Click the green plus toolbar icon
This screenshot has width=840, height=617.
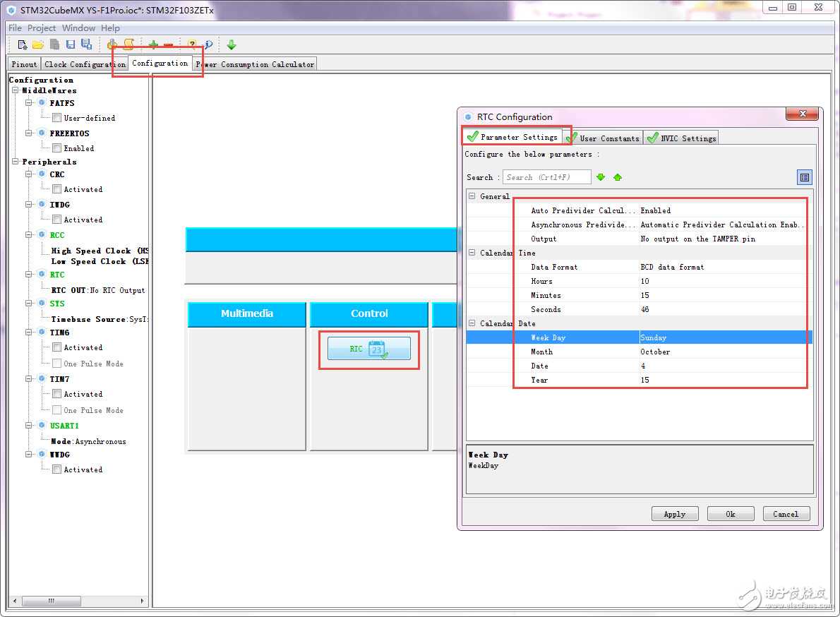click(153, 45)
